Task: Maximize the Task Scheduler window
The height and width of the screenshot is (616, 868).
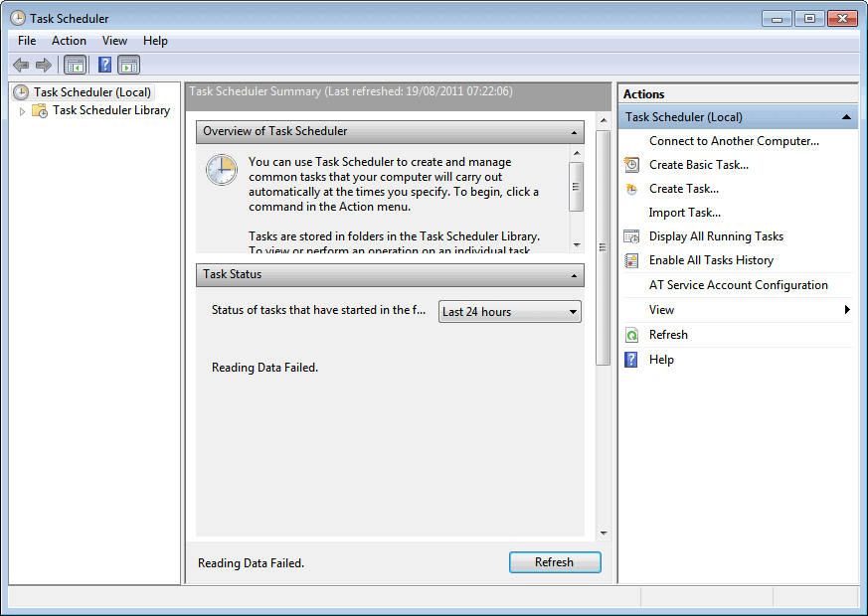Action: pos(809,19)
